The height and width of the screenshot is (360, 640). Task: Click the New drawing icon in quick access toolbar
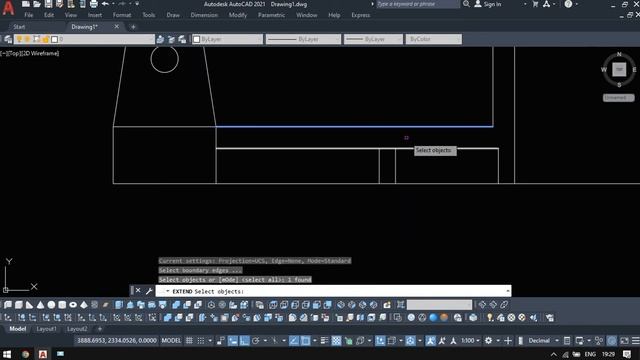pos(26,4)
